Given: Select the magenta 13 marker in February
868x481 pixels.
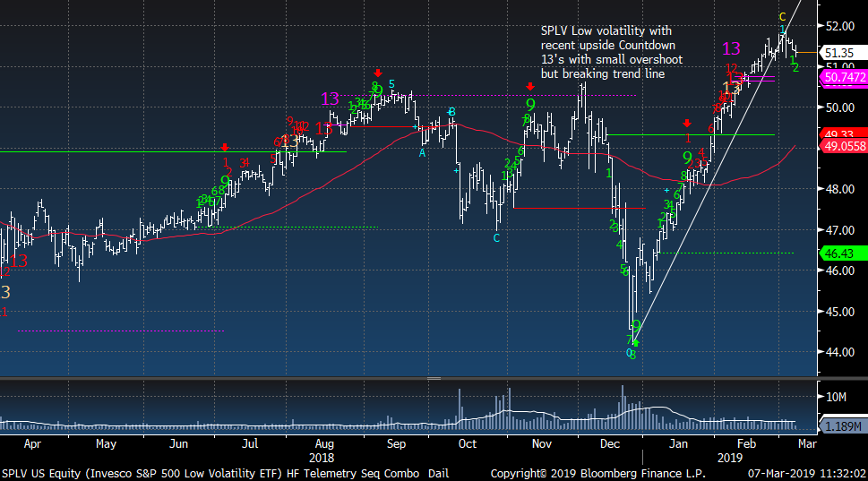Looking at the screenshot, I should click(x=731, y=48).
